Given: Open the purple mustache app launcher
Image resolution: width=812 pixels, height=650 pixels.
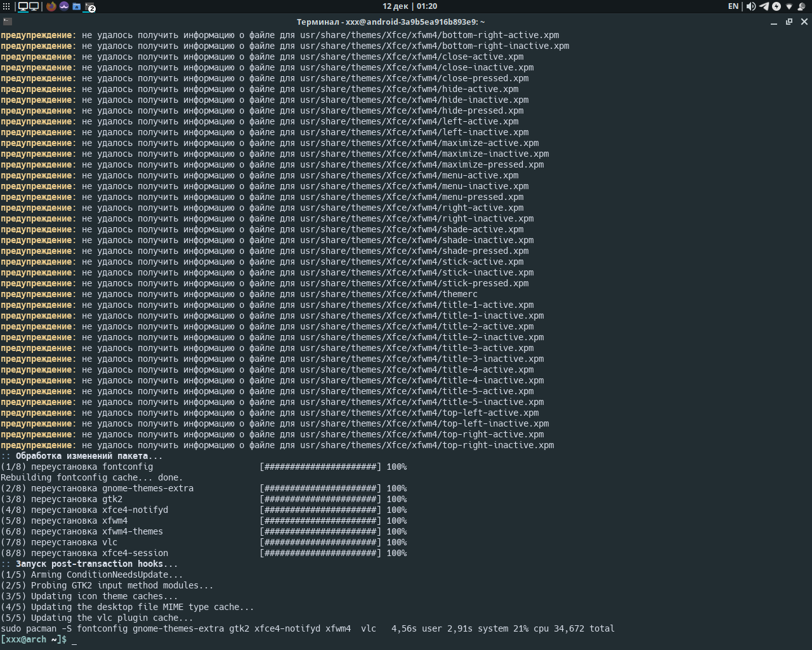Looking at the screenshot, I should click(64, 6).
